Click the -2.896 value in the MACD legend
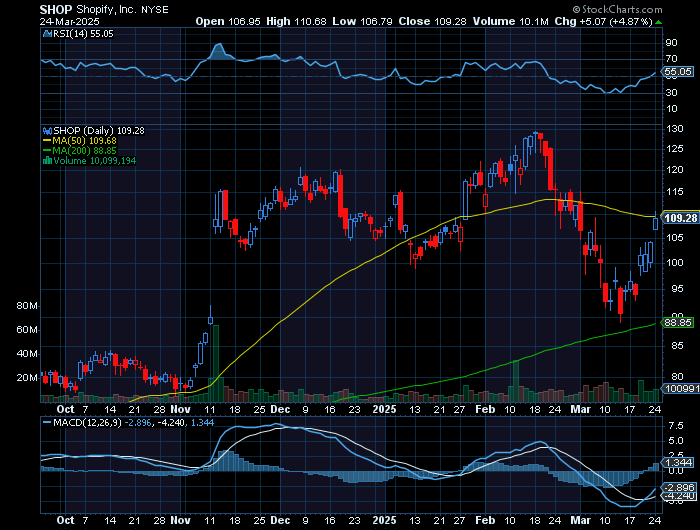Viewport: 700px width, 530px height. (138, 422)
